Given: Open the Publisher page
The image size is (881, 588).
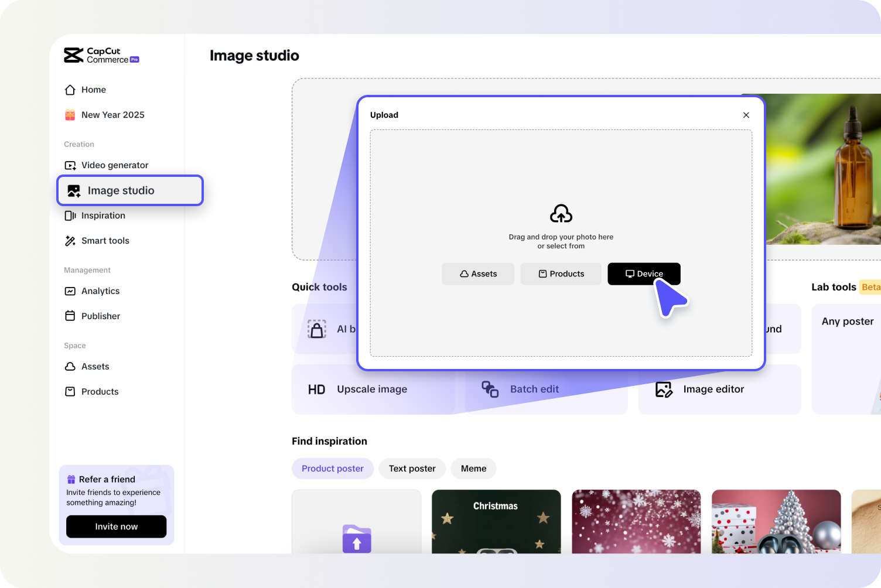Looking at the screenshot, I should pyautogui.click(x=100, y=316).
